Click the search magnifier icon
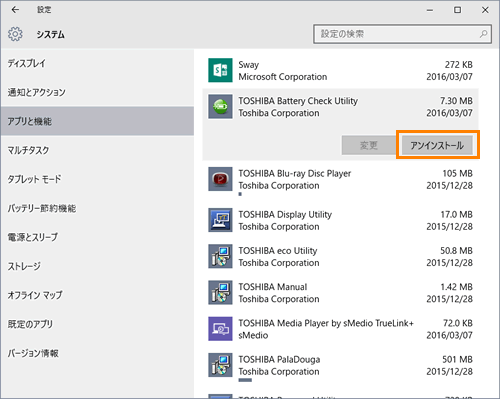500x399 pixels. point(483,34)
